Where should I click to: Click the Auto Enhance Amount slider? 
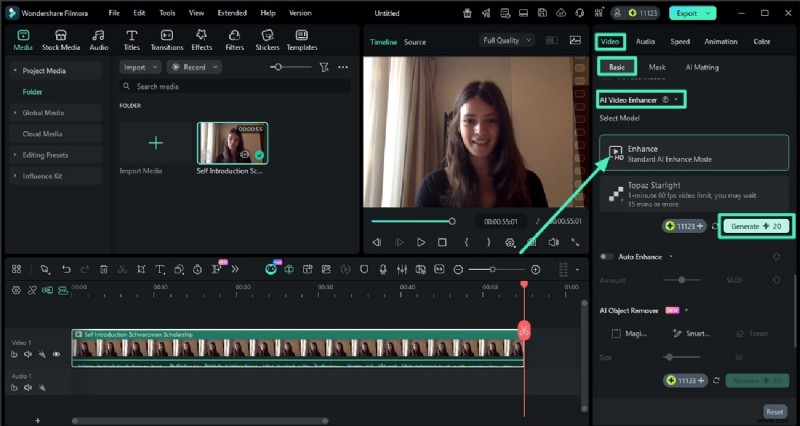pos(682,280)
